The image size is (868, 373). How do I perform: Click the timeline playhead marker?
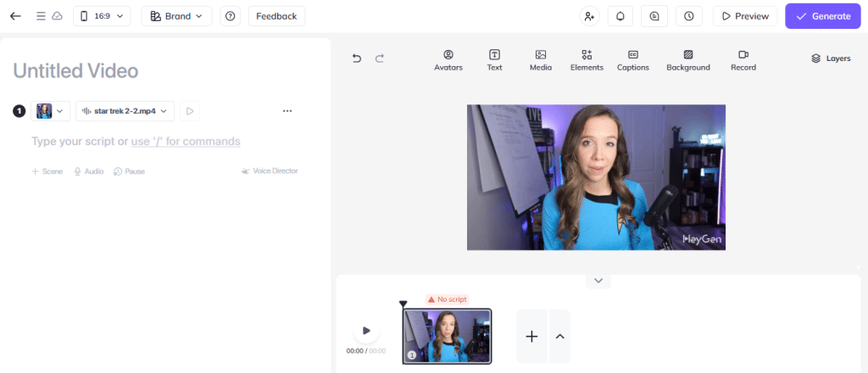pyautogui.click(x=403, y=303)
